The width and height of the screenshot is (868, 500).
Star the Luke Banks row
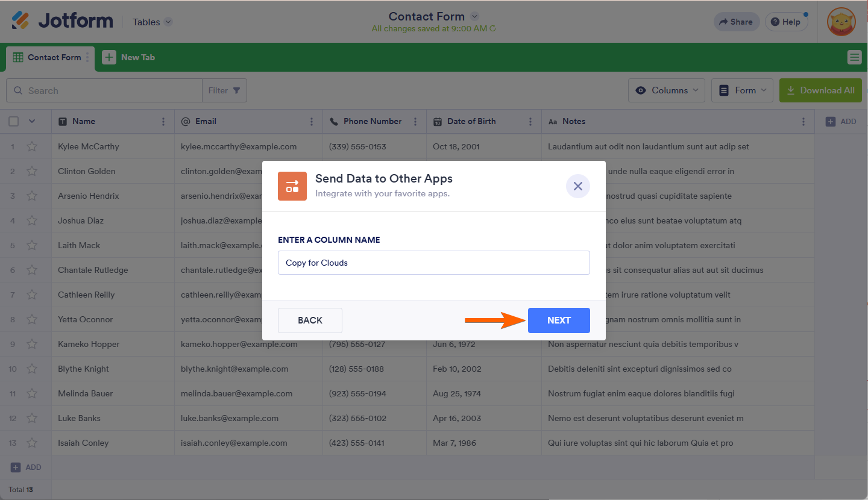[32, 418]
